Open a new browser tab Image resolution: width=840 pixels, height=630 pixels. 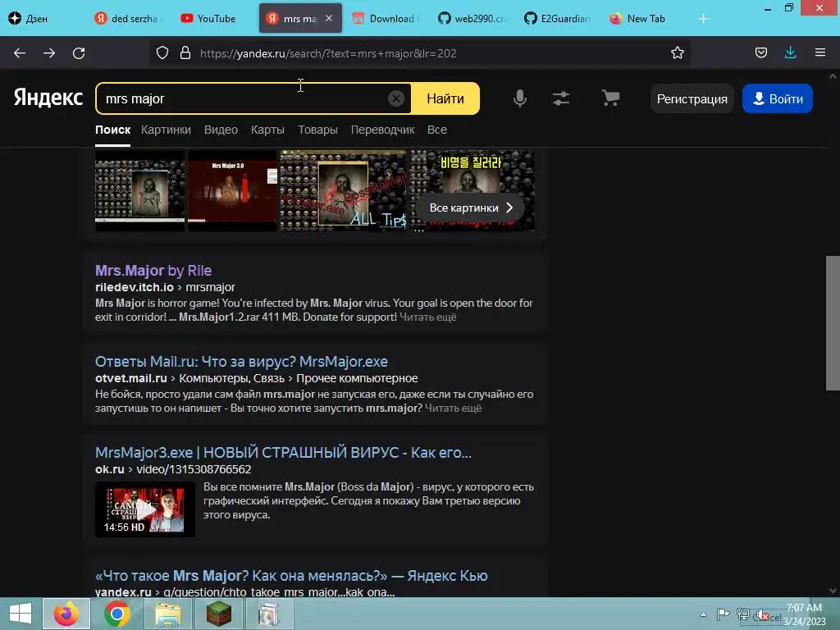coord(703,19)
